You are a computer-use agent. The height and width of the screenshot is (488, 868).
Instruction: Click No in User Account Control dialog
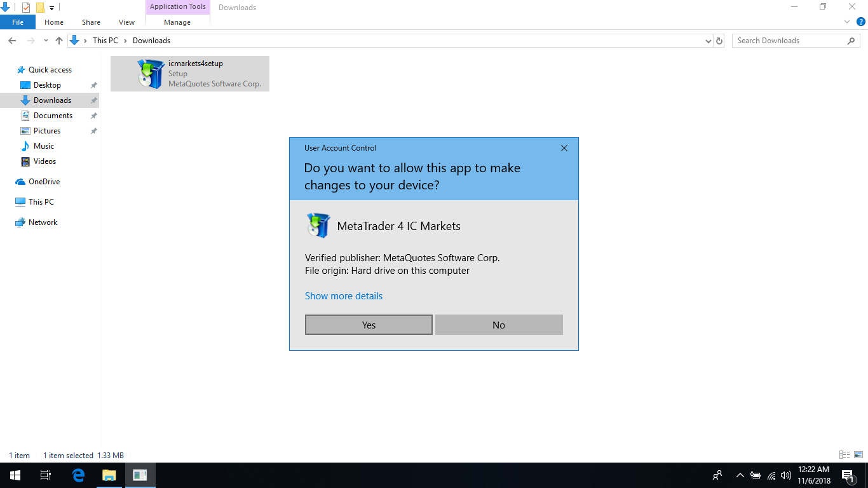click(x=499, y=325)
